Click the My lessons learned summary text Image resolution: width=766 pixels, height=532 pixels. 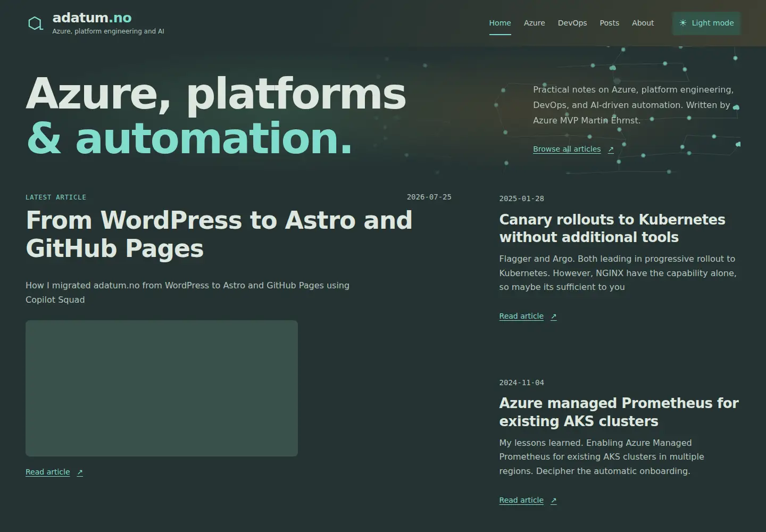tap(602, 457)
